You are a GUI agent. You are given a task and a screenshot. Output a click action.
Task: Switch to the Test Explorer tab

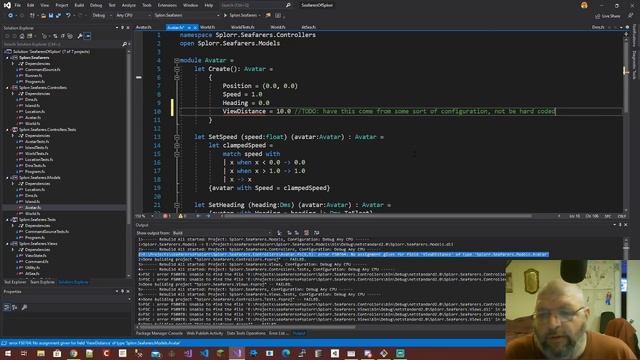[x=15, y=282]
